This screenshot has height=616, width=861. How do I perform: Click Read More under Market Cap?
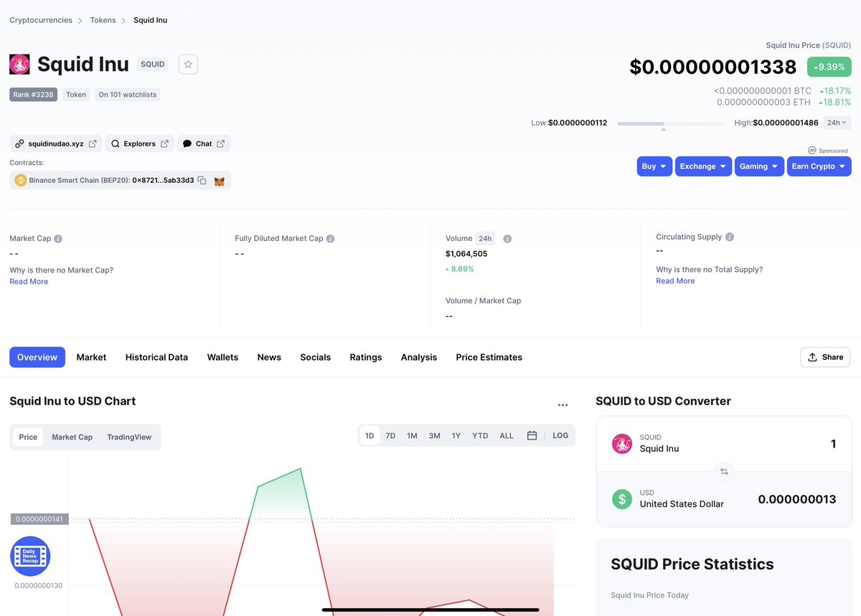pos(29,282)
